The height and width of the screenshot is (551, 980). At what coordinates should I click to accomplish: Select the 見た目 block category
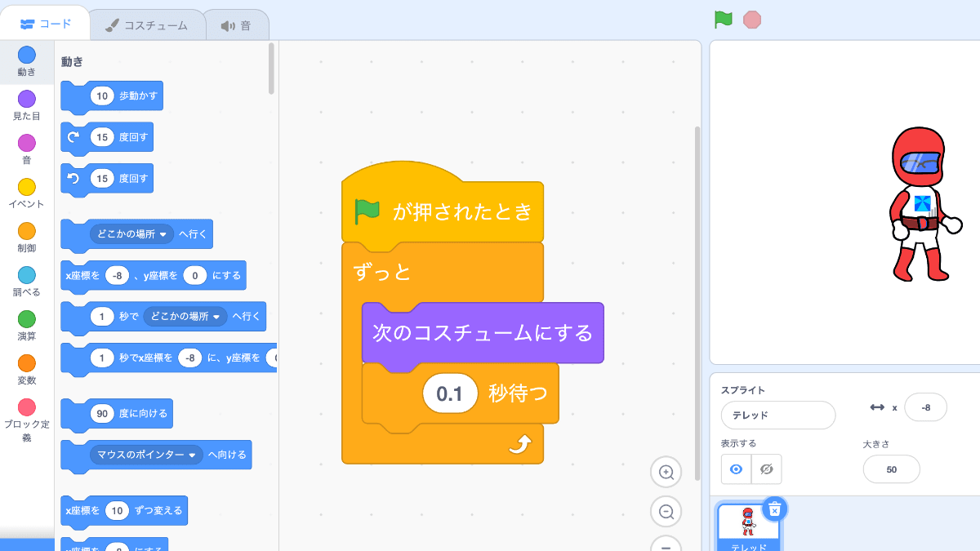(27, 106)
